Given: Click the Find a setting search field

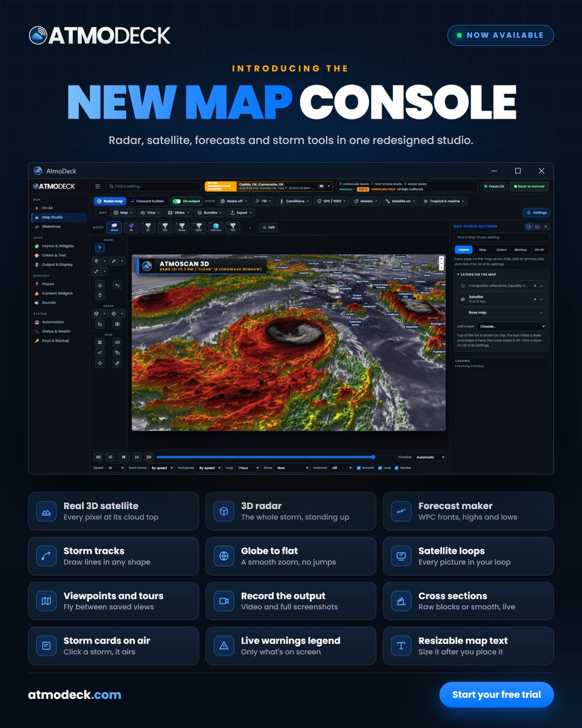Looking at the screenshot, I should tap(153, 186).
